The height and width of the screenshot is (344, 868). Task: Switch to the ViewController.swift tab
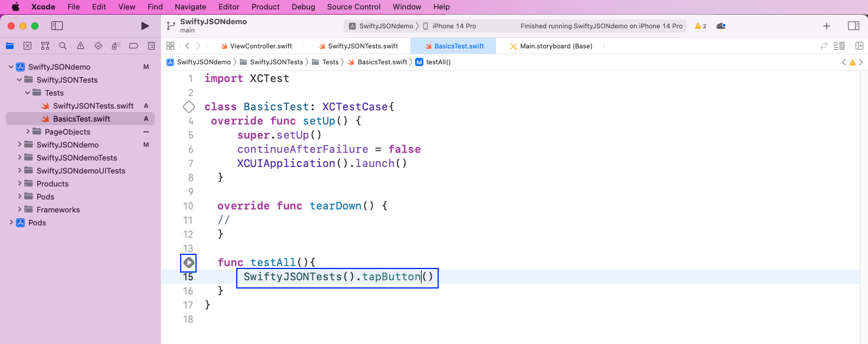coord(256,46)
